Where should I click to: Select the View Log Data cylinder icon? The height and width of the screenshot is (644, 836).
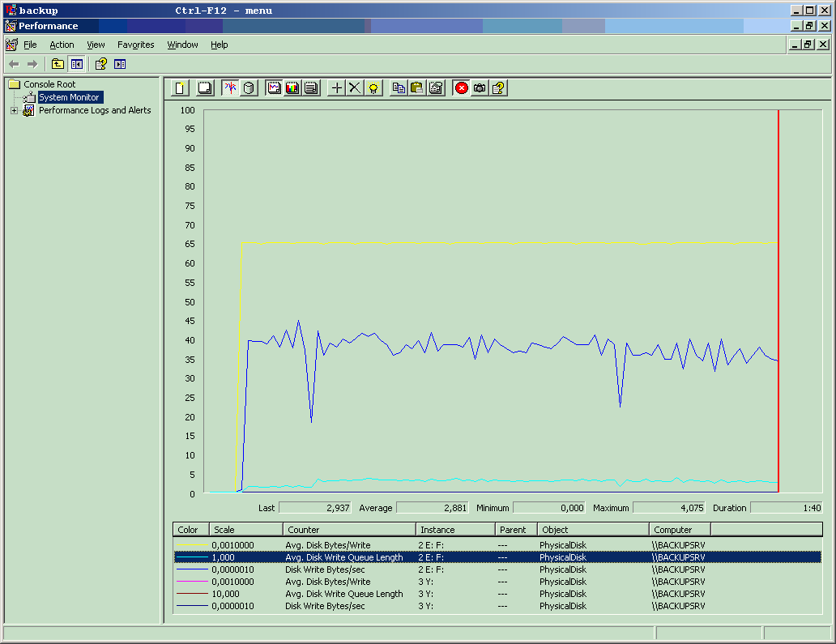pyautogui.click(x=249, y=87)
